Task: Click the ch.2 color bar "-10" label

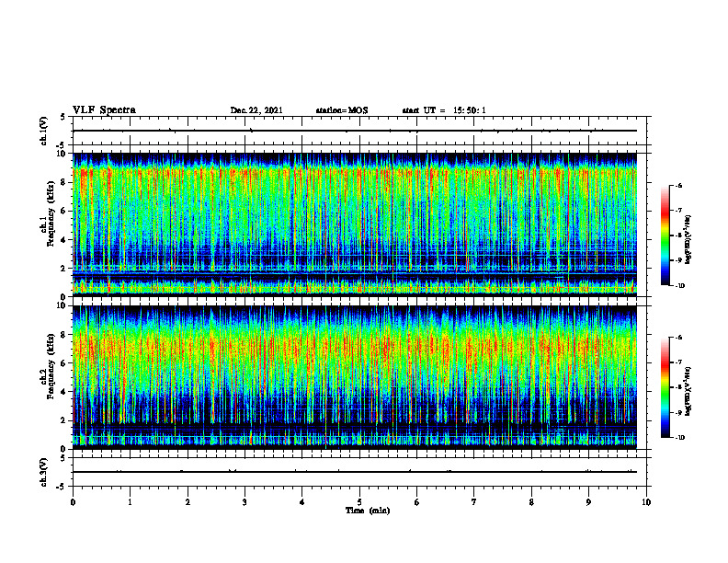Action: (x=679, y=438)
